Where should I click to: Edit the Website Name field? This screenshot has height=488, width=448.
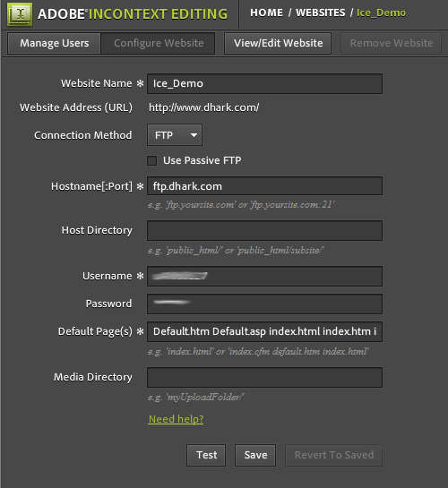[264, 83]
